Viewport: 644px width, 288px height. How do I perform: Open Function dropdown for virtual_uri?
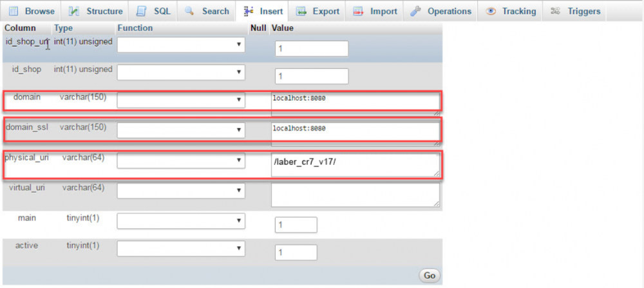click(181, 191)
